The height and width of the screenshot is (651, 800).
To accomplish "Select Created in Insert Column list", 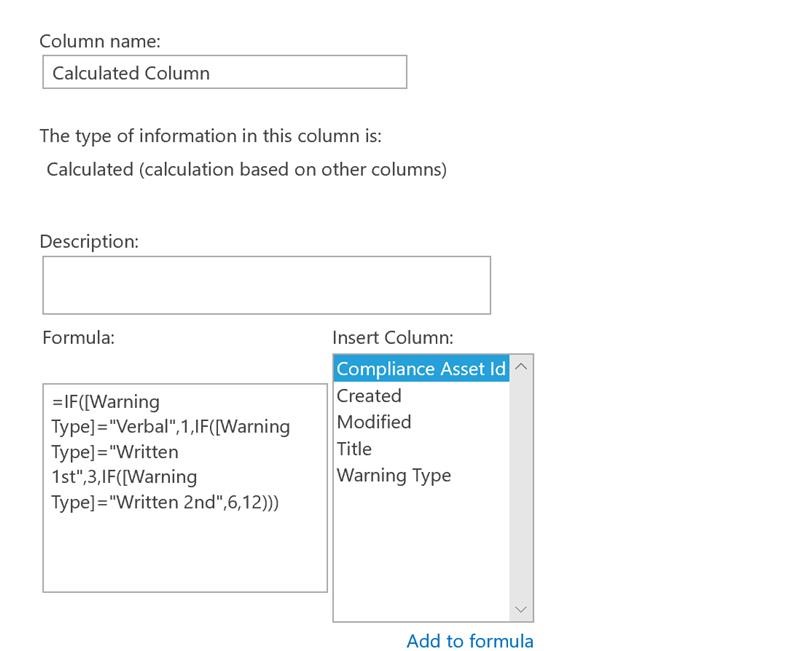I will (x=369, y=395).
